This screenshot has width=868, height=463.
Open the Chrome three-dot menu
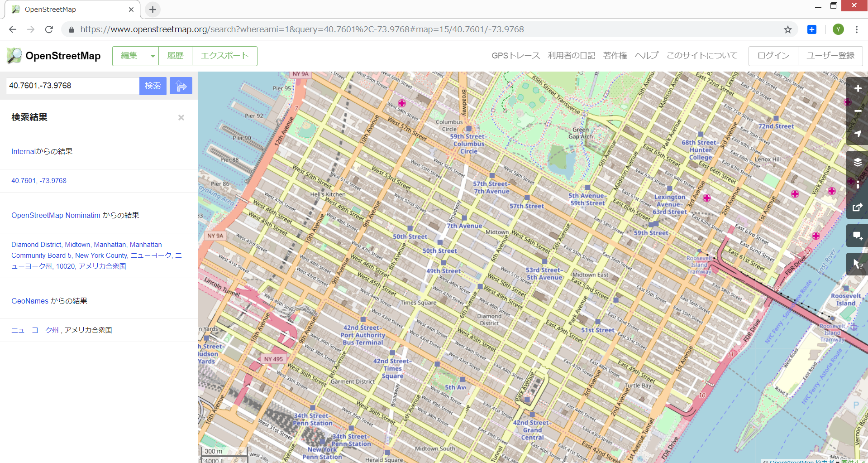[x=857, y=29]
